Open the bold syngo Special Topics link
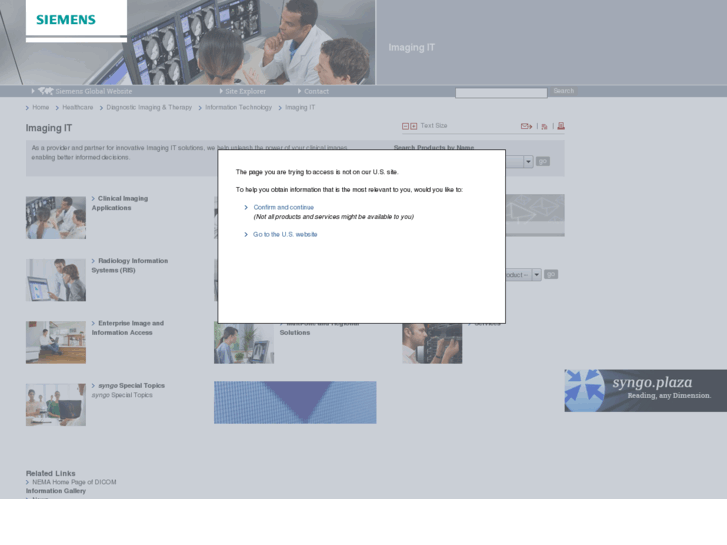Screen dimensions: 727x545 (x=131, y=385)
